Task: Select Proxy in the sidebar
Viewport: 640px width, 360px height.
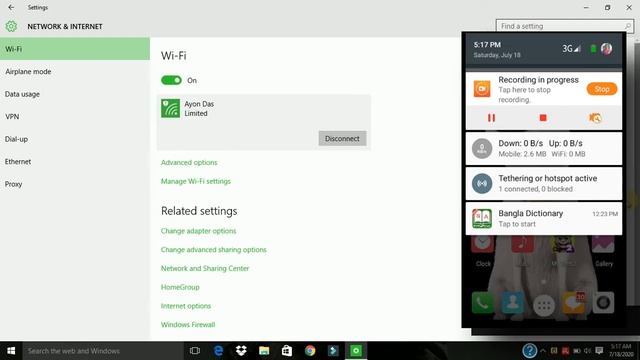Action: pyautogui.click(x=75, y=184)
